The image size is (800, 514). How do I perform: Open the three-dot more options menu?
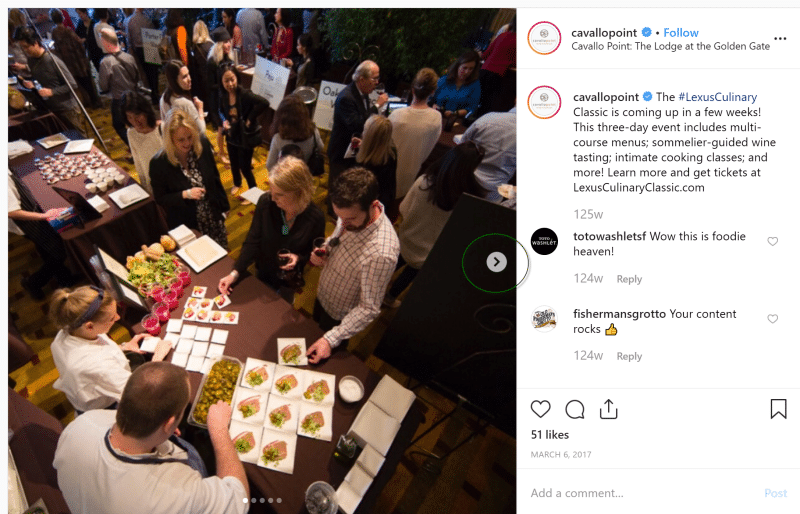780,39
